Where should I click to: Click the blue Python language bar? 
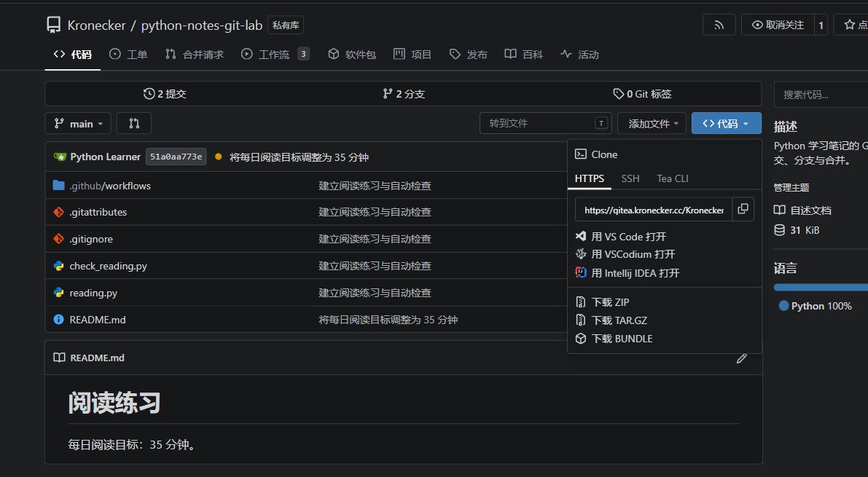click(821, 287)
